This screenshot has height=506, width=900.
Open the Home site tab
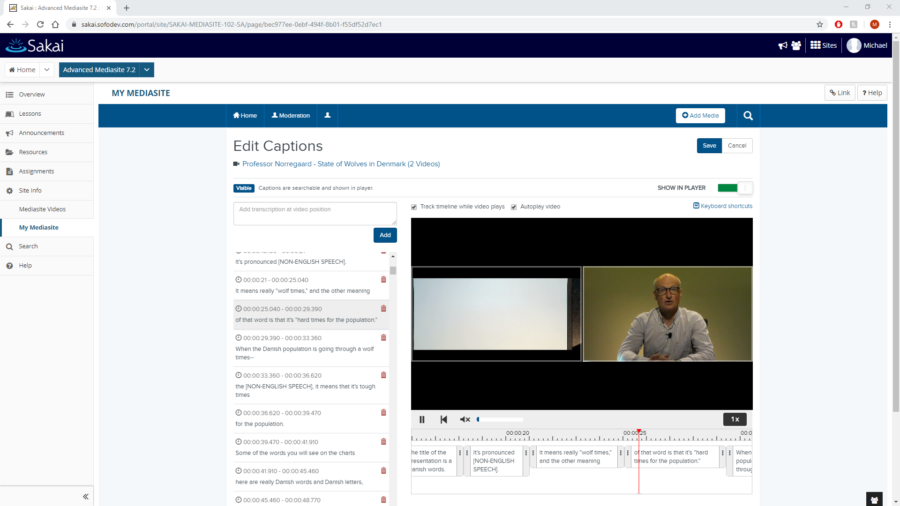pos(22,70)
